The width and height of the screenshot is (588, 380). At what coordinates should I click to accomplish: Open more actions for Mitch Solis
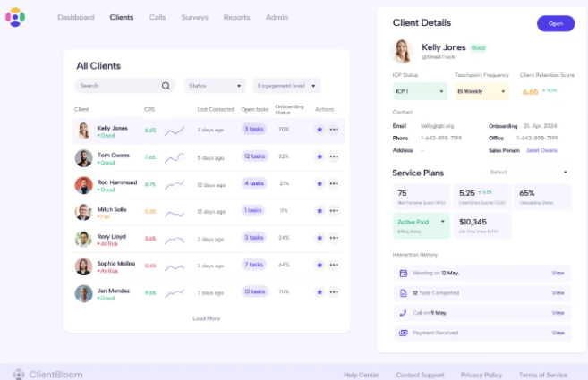click(334, 211)
